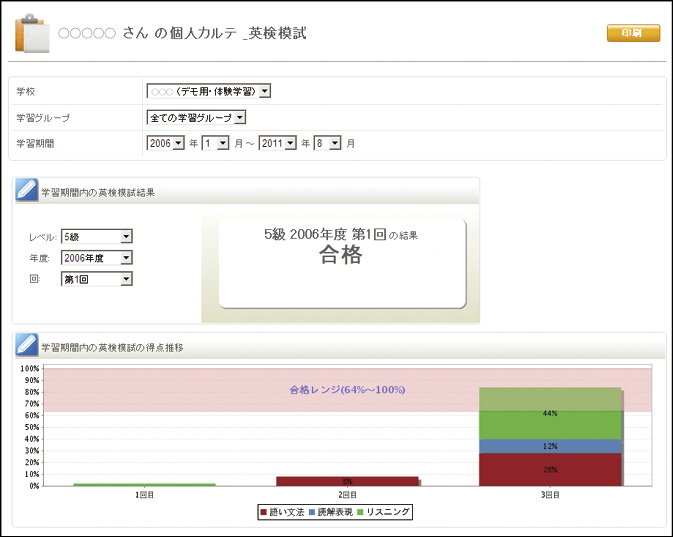Open the end year 2011 dropdown
The width and height of the screenshot is (673, 537).
point(278,143)
